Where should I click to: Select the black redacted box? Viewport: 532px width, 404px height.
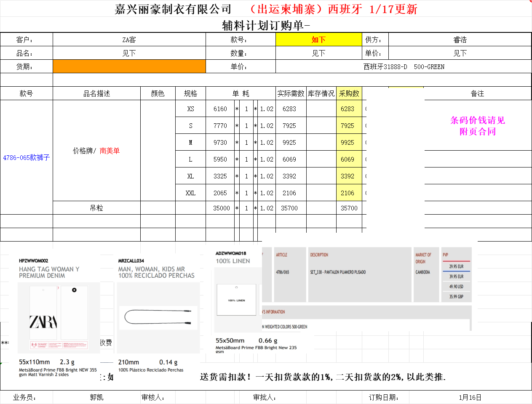pyautogui.click(x=395, y=160)
